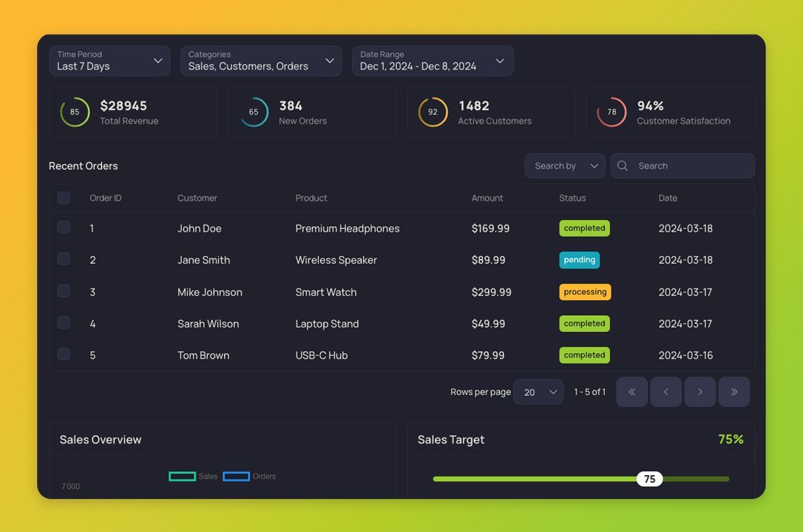Check the box for John Doe's order
Image resolution: width=803 pixels, height=532 pixels.
(x=63, y=227)
